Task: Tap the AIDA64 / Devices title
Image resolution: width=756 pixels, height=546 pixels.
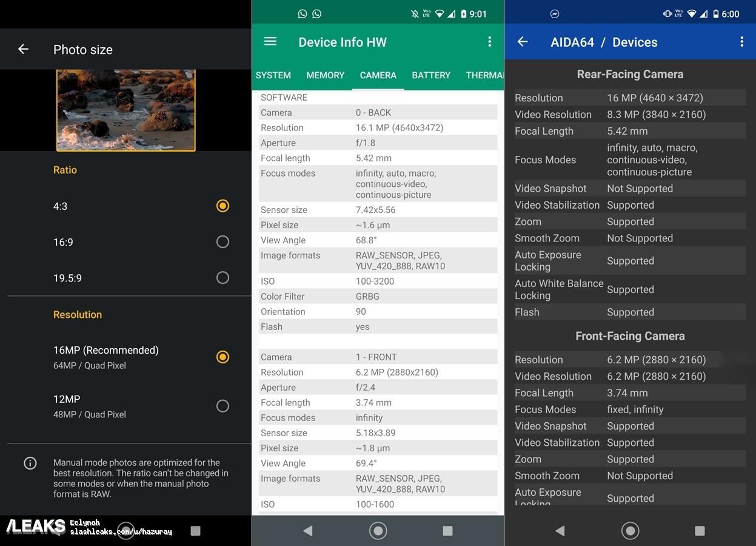Action: pyautogui.click(x=604, y=42)
